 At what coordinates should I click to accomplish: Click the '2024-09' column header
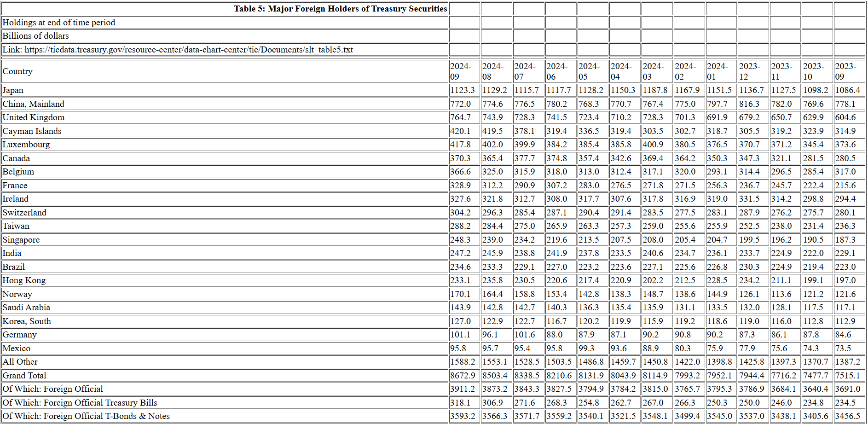pyautogui.click(x=465, y=71)
